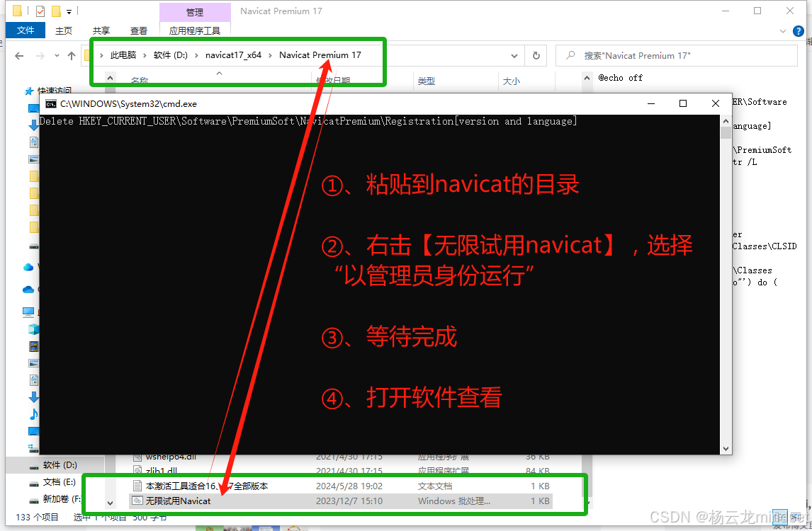Click the 2023/12/7 15:10 date cell
Viewport: 812px width, 531px height.
349,501
